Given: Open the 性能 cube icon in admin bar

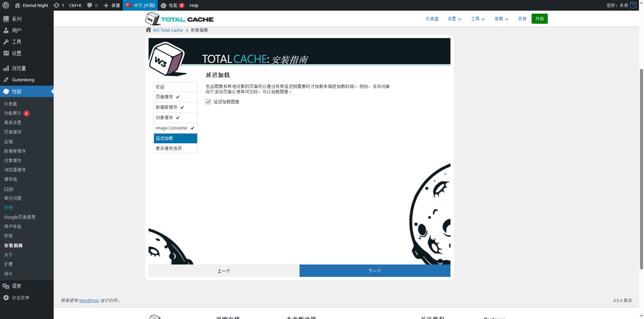Looking at the screenshot, I should [164, 5].
